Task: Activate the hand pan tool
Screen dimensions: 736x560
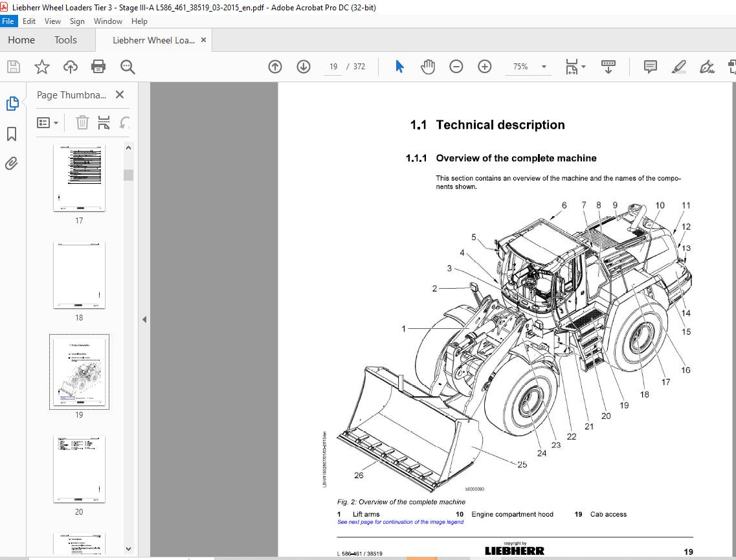Action: [428, 67]
